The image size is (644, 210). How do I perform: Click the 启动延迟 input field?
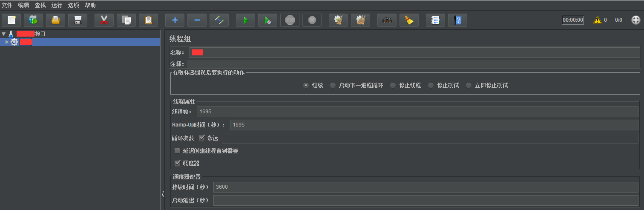pos(426,200)
